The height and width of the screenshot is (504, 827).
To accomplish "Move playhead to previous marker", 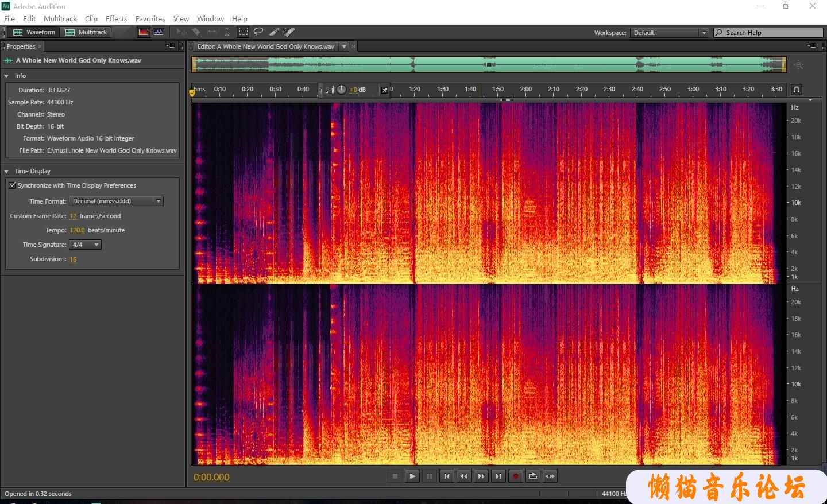I will coord(446,476).
